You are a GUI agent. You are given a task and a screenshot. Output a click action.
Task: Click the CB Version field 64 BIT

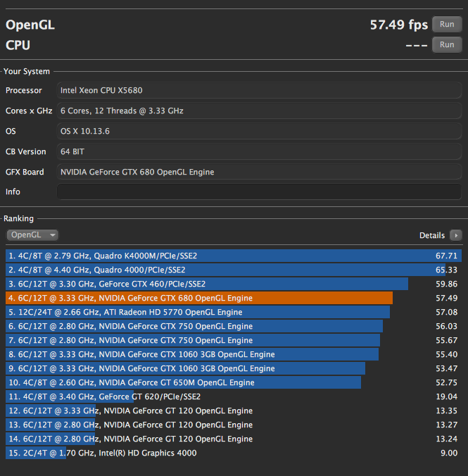(x=259, y=151)
